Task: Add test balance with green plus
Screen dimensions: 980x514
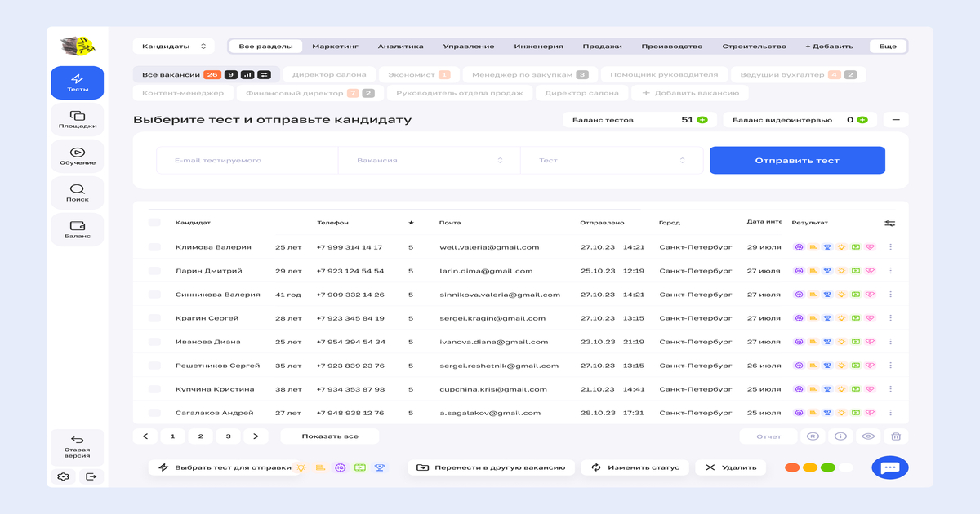Action: pyautogui.click(x=702, y=120)
